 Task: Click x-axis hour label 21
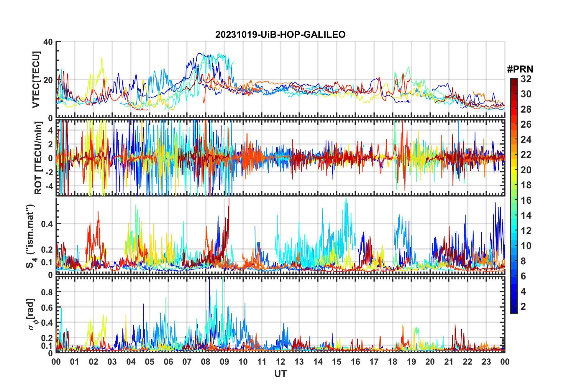pyautogui.click(x=449, y=362)
